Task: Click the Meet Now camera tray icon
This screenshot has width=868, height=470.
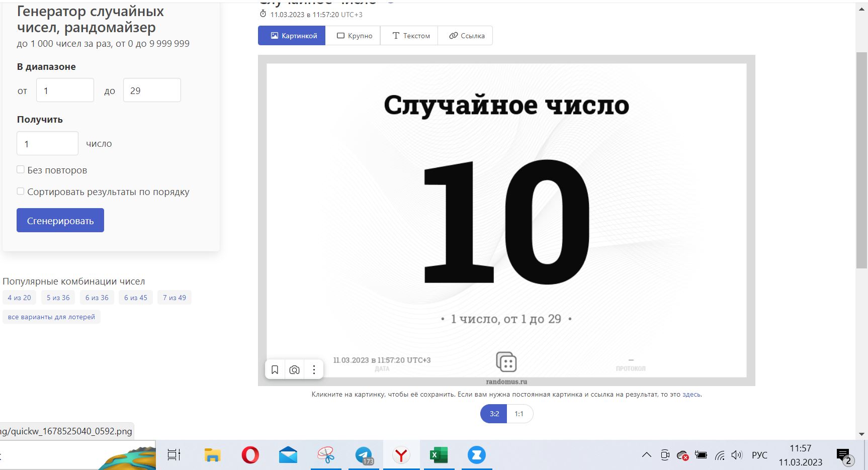Action: (x=665, y=455)
